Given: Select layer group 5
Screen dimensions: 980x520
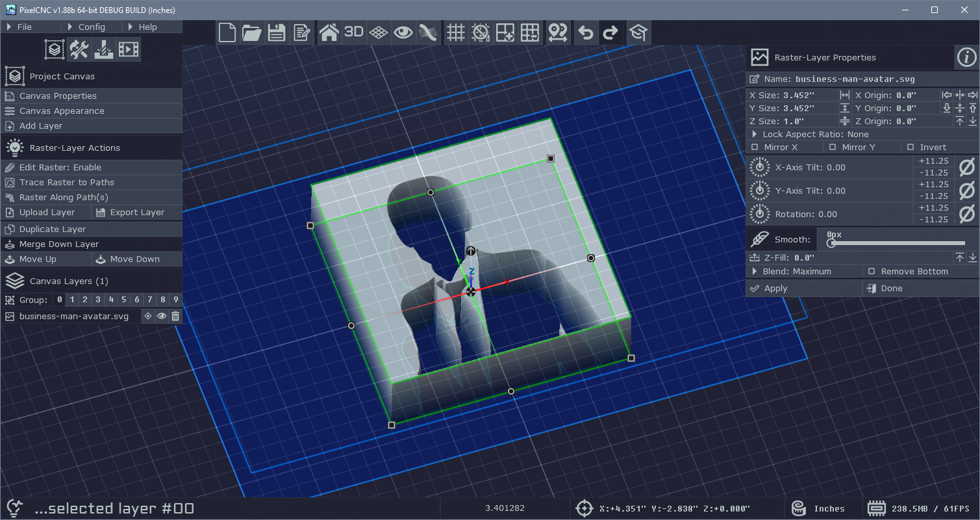Looking at the screenshot, I should [x=124, y=300].
